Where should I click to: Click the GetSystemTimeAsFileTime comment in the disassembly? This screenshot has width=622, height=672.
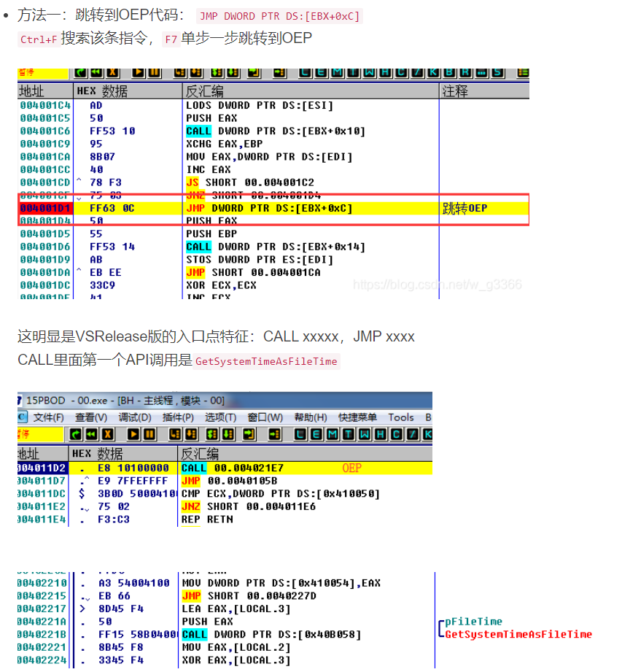(x=518, y=634)
